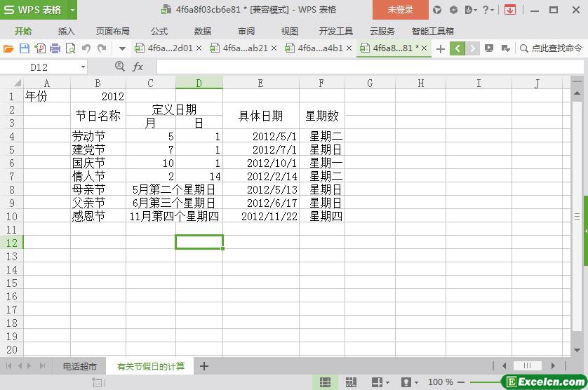Save the workbook with floppy icon
This screenshot has height=390, width=588.
pos(25,48)
